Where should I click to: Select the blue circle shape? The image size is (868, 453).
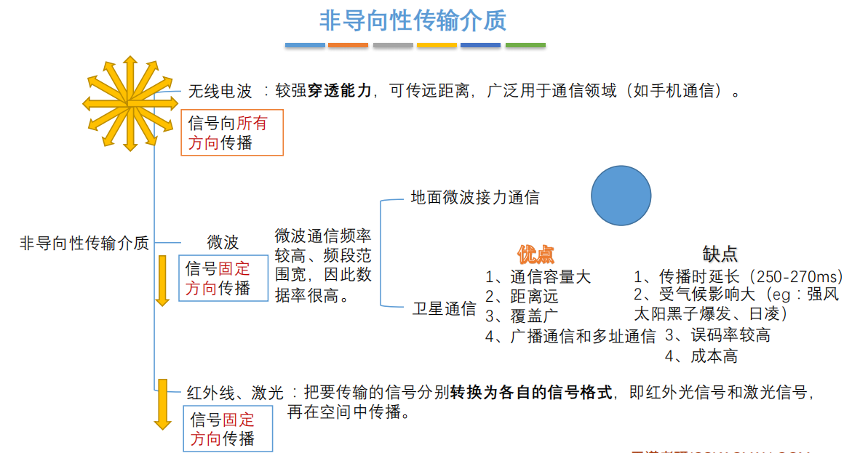(x=621, y=196)
